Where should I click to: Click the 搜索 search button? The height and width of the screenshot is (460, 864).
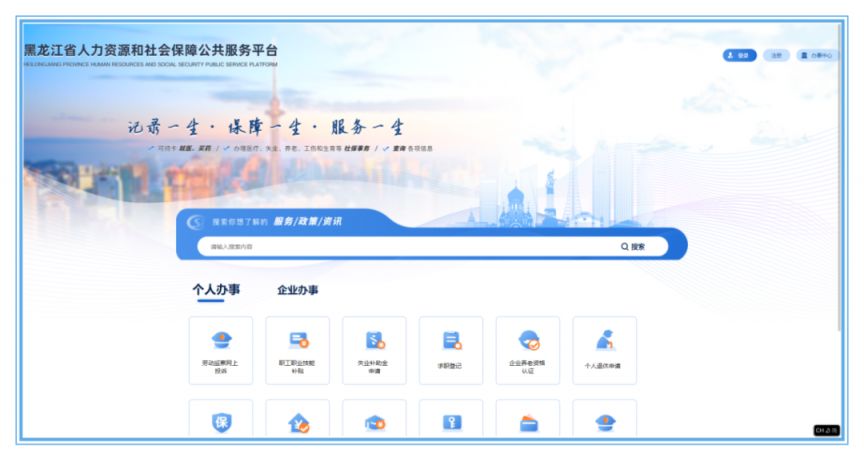[x=633, y=246]
